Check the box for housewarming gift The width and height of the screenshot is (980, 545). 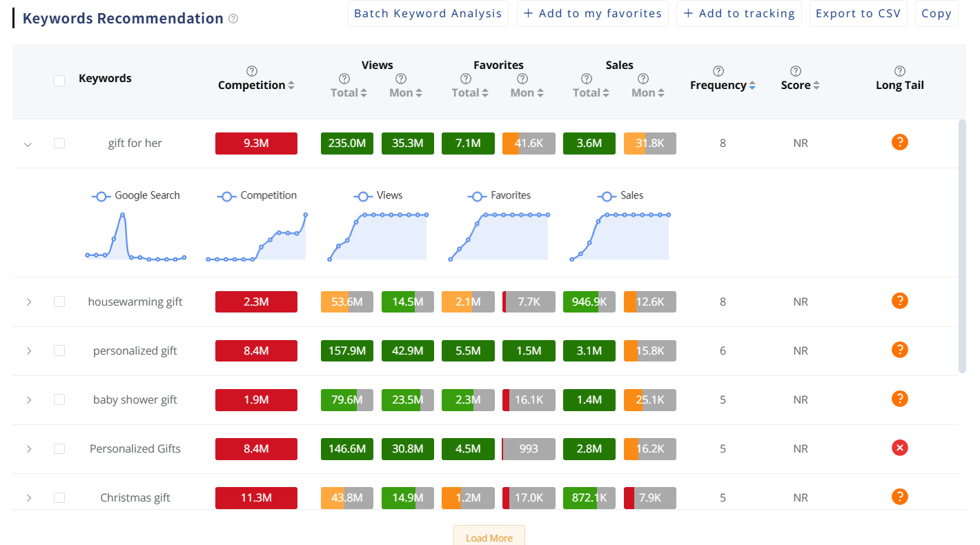(59, 301)
